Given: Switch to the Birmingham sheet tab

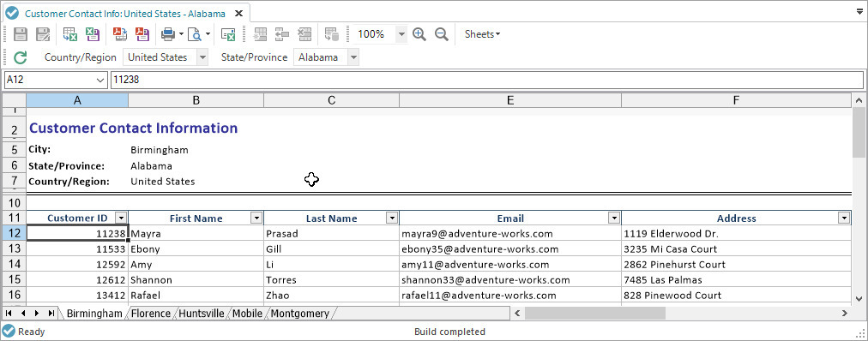Looking at the screenshot, I should 94,314.
